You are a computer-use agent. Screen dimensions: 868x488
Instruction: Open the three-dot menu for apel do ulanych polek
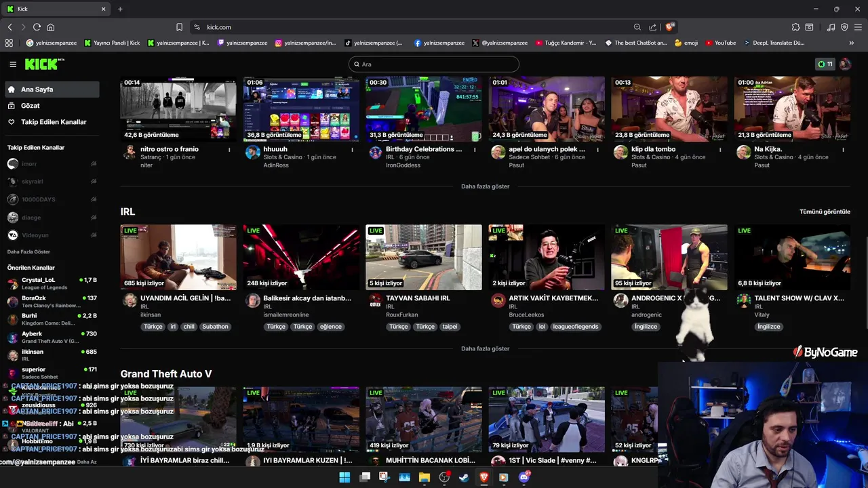[597, 150]
